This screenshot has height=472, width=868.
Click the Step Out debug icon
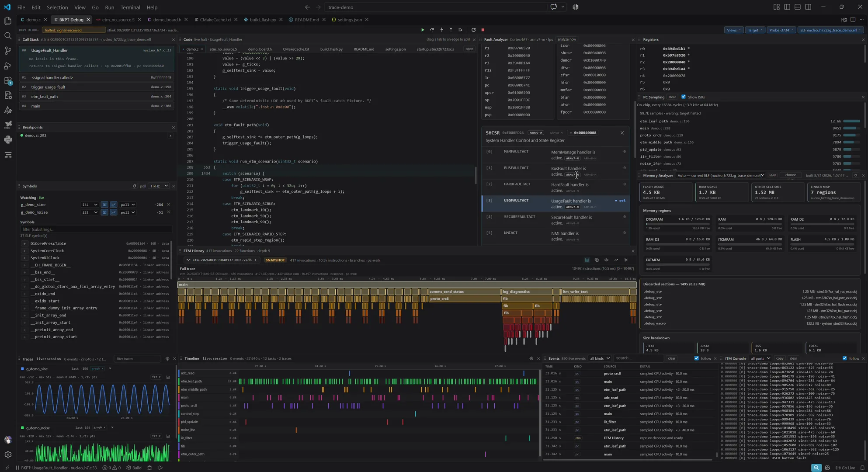pos(451,30)
